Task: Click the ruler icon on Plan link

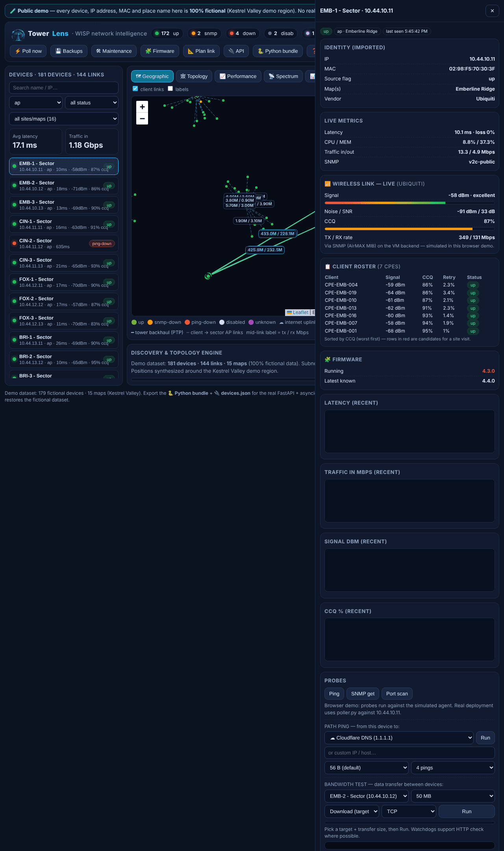Action: [191, 51]
